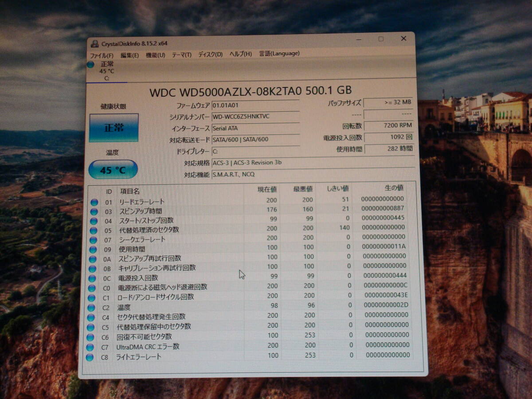The height and width of the screenshot is (399, 532).
Task: Click status orb for 温度 attribute row
Action: 91,308
